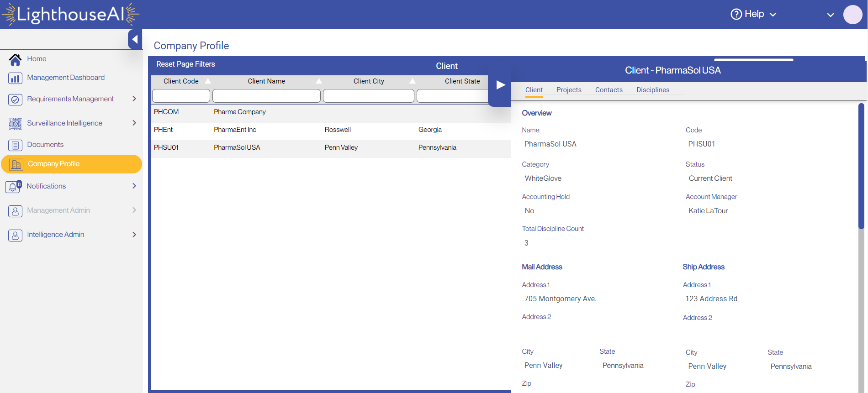Click the Management Admin person icon

tap(15, 211)
